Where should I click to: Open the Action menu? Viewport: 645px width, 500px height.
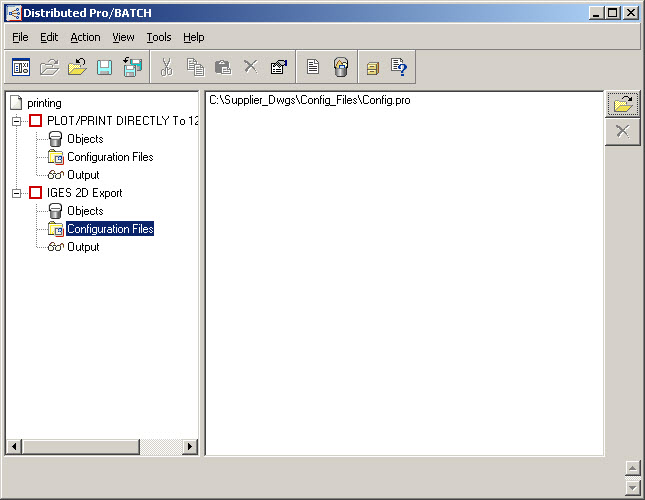coord(85,37)
